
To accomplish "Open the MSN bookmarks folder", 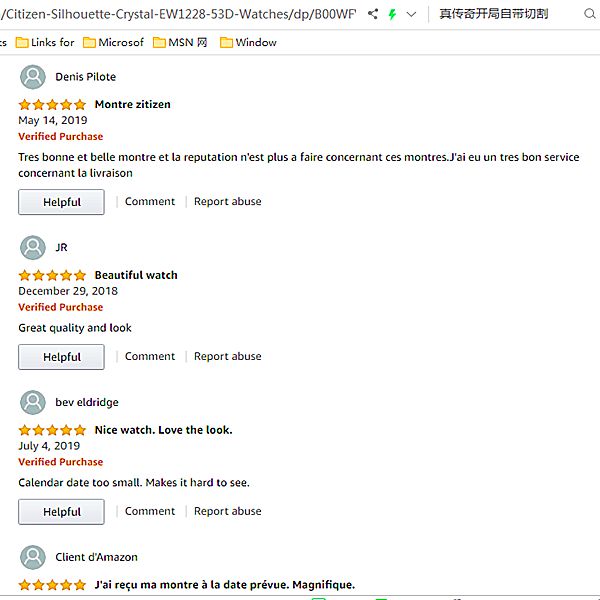I will (180, 42).
